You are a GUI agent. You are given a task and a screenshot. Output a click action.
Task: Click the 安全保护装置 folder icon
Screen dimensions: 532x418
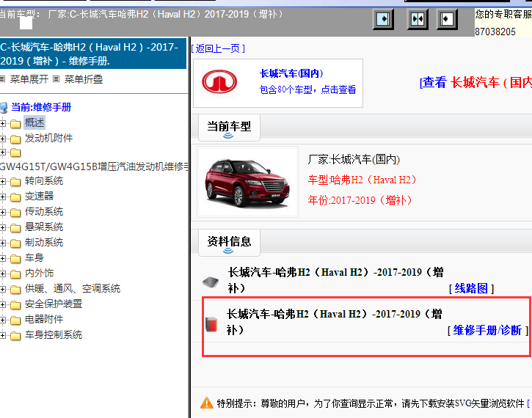15,305
